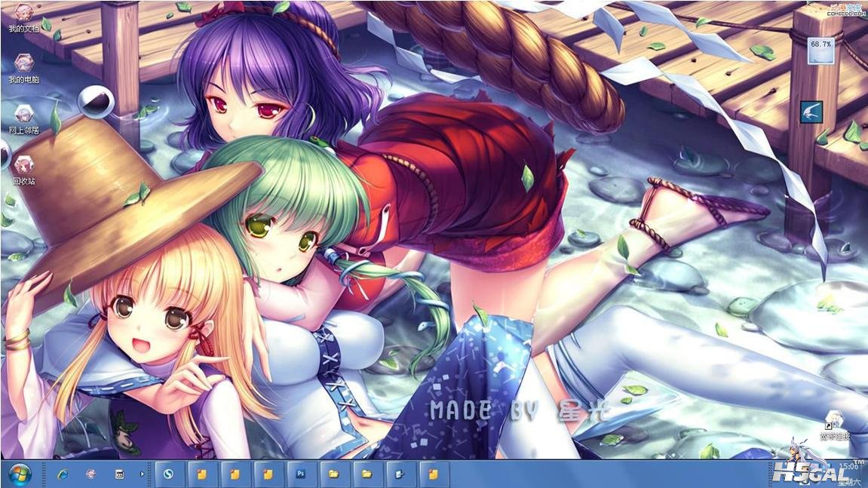Open folder button next to circle-icon app
The width and height of the screenshot is (868, 488).
coord(202,474)
